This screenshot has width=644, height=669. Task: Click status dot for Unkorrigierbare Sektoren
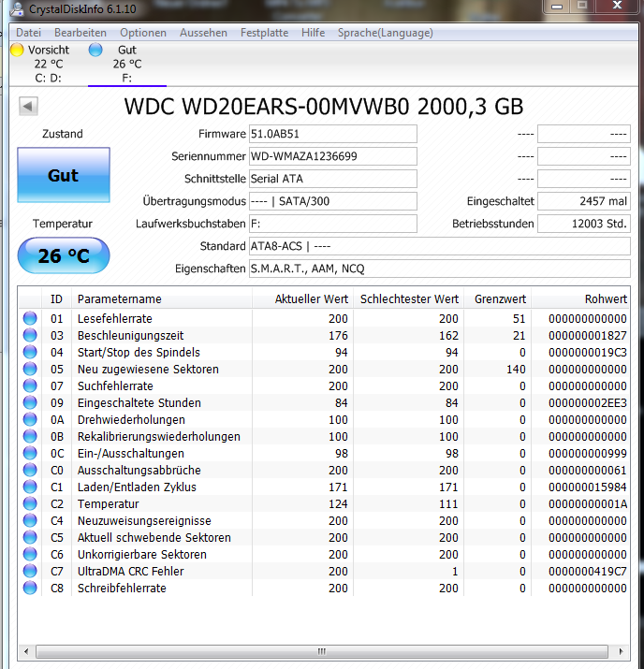coord(30,554)
